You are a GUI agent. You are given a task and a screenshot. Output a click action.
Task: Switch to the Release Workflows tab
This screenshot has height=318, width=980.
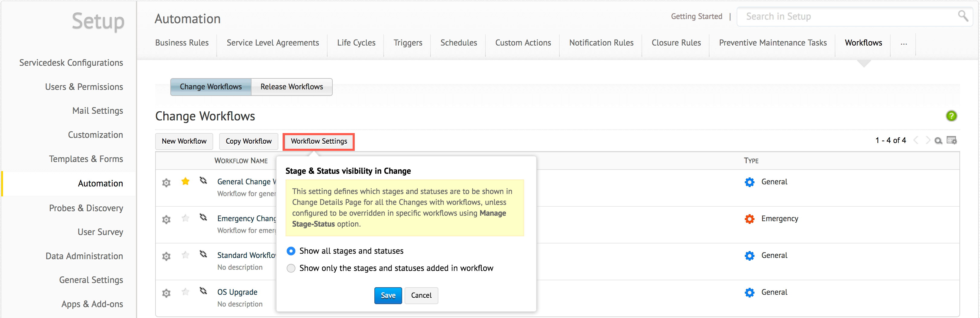click(x=291, y=87)
